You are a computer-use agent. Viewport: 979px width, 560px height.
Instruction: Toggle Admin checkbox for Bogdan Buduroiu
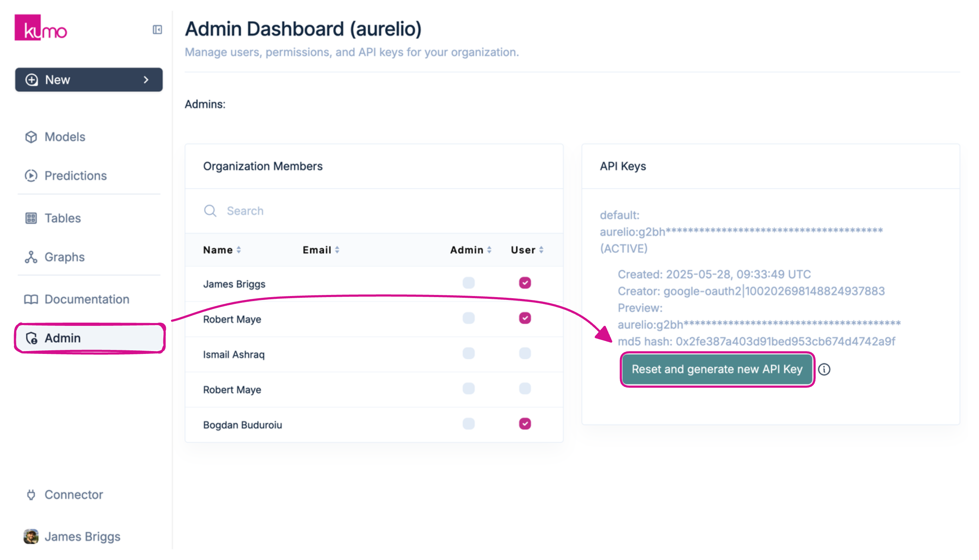(468, 424)
